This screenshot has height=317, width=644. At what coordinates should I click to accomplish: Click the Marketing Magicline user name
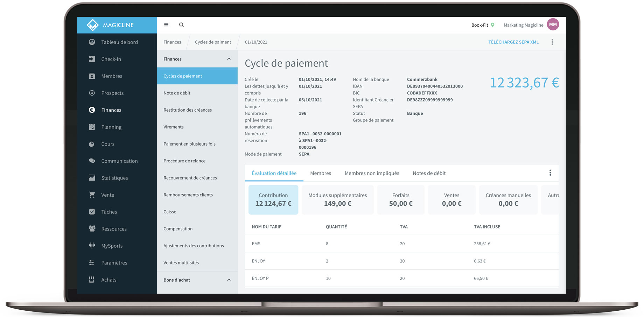click(523, 25)
